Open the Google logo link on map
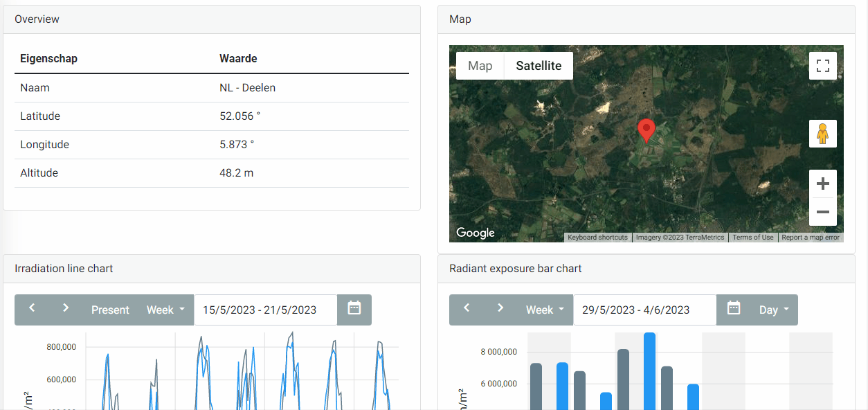 point(476,233)
